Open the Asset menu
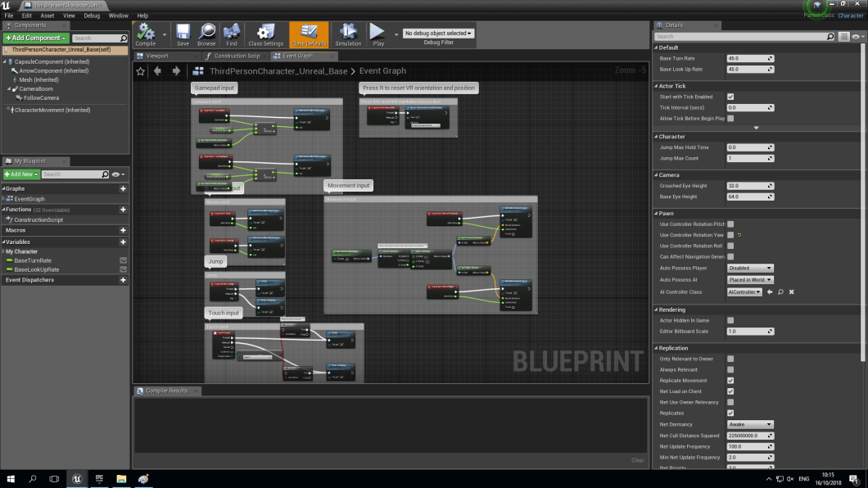 (x=47, y=16)
